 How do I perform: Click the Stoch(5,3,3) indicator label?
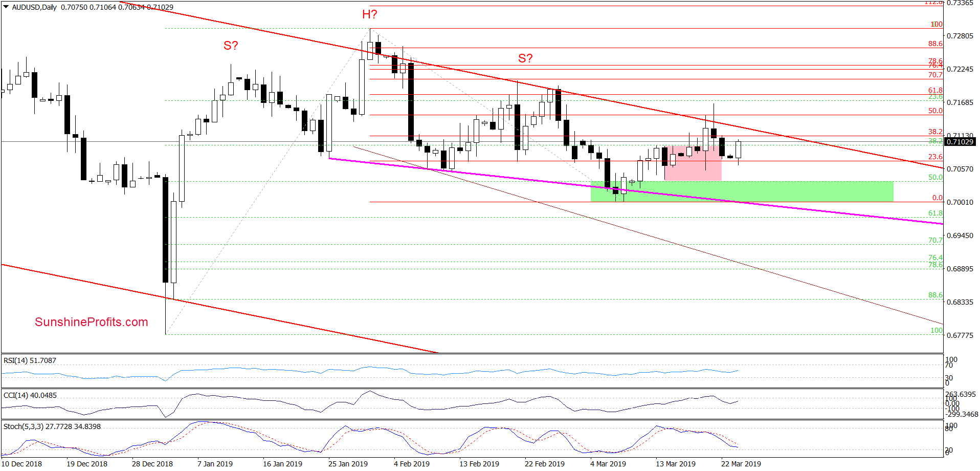click(52, 426)
